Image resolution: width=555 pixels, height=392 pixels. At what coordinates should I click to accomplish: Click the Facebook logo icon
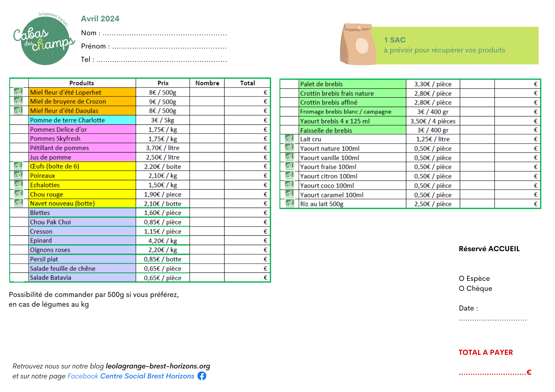[x=202, y=376]
